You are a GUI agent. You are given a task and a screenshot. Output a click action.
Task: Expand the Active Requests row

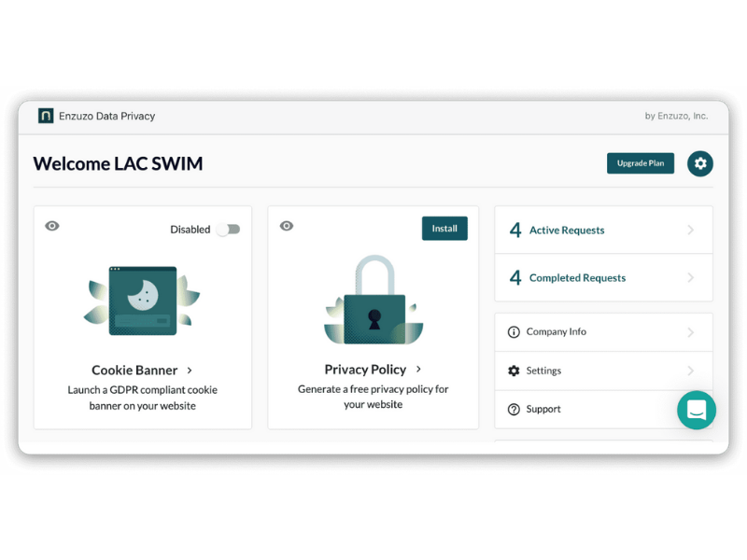pos(602,230)
